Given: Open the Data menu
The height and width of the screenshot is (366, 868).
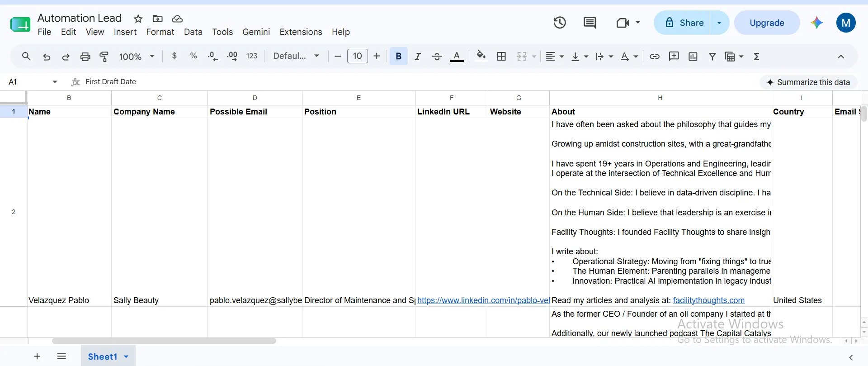Looking at the screenshot, I should click(193, 32).
